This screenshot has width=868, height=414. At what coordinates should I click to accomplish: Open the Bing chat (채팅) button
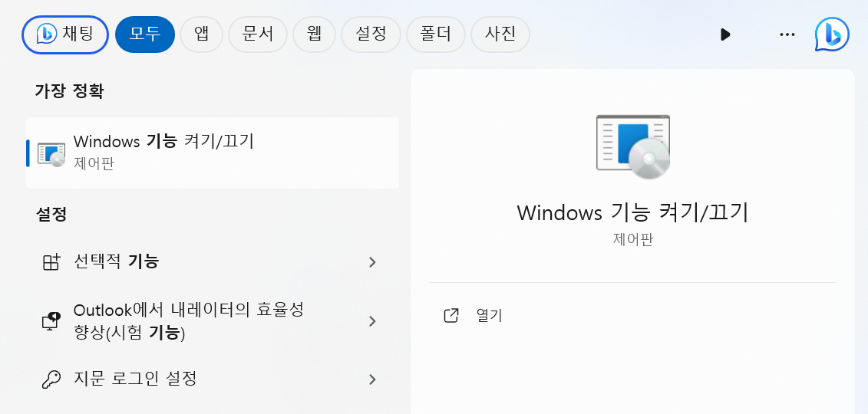pyautogui.click(x=64, y=34)
